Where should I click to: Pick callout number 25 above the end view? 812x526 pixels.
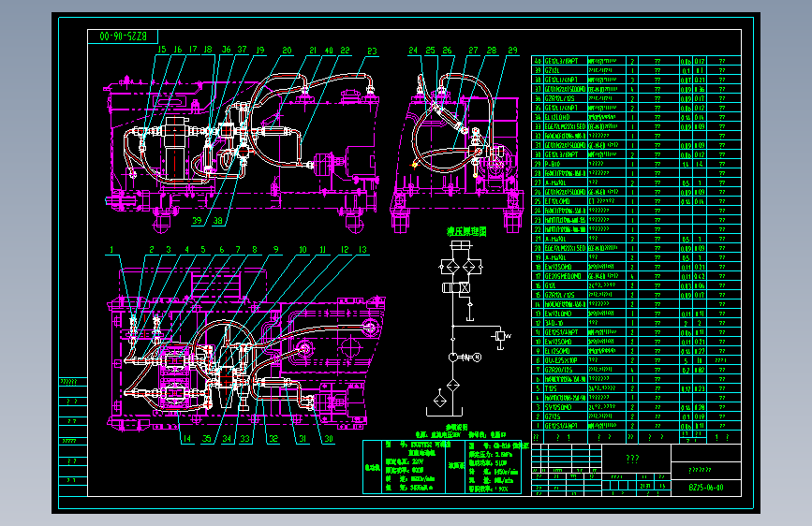430,51
